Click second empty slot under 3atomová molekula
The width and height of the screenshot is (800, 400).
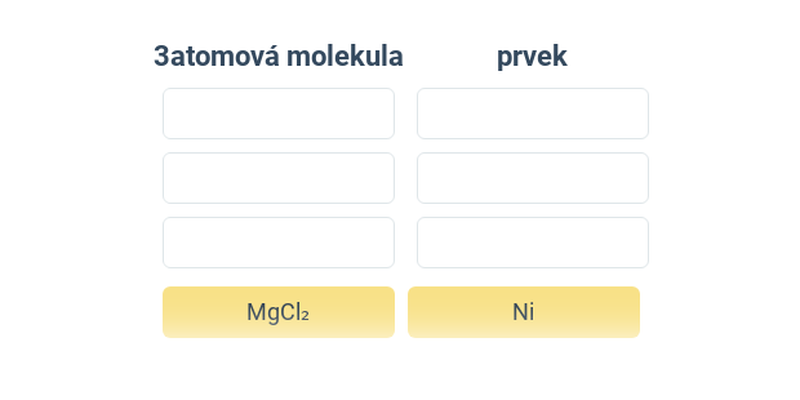click(279, 178)
